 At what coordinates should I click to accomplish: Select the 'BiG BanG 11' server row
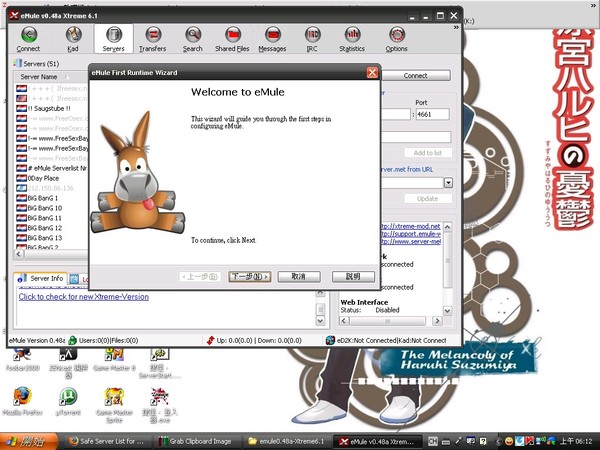pos(52,218)
